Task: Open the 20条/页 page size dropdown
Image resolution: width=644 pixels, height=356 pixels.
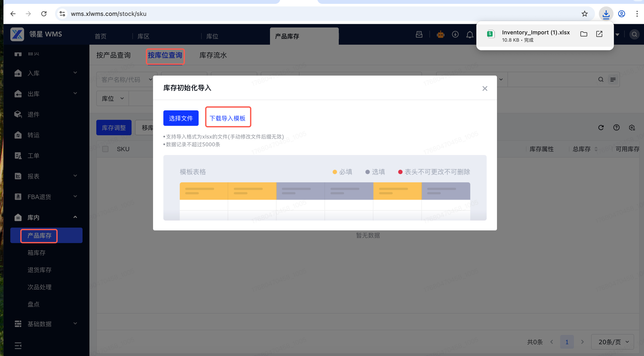Action: tap(612, 342)
